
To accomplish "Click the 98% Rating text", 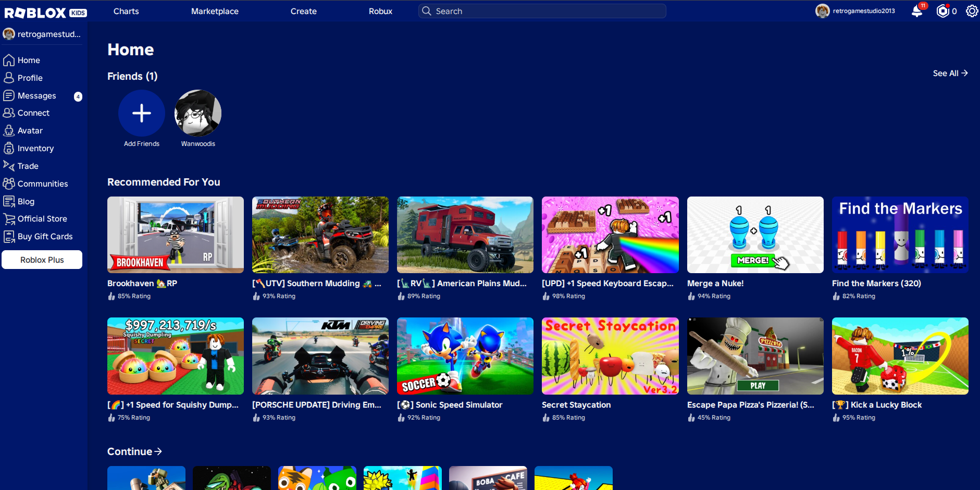I will click(x=568, y=296).
